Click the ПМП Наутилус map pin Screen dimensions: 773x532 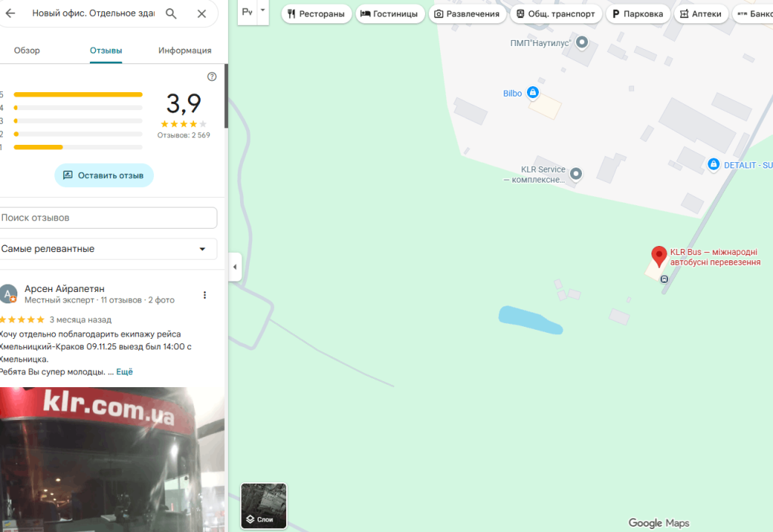point(582,42)
